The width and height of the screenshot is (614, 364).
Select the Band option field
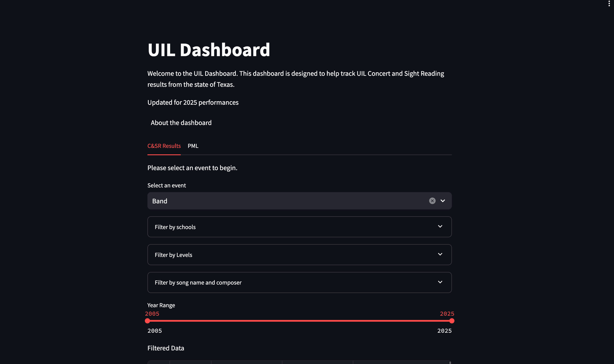(160, 201)
